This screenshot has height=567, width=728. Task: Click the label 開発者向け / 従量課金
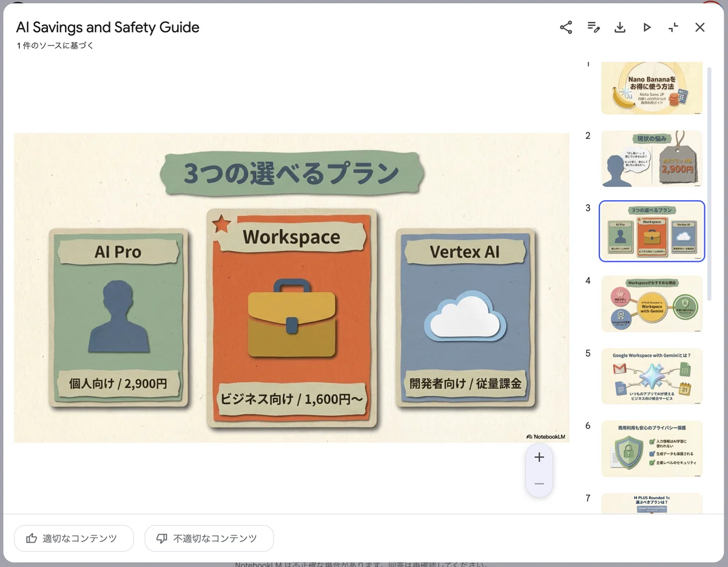pyautogui.click(x=465, y=383)
